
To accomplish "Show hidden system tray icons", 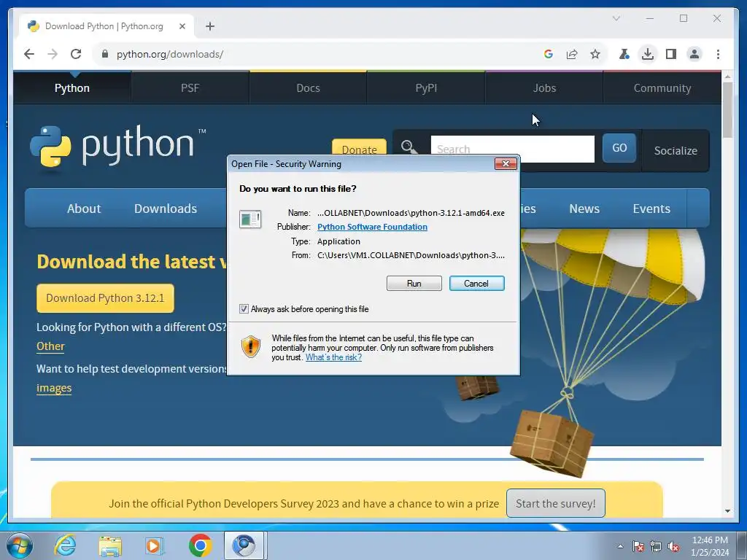I will pos(620,546).
